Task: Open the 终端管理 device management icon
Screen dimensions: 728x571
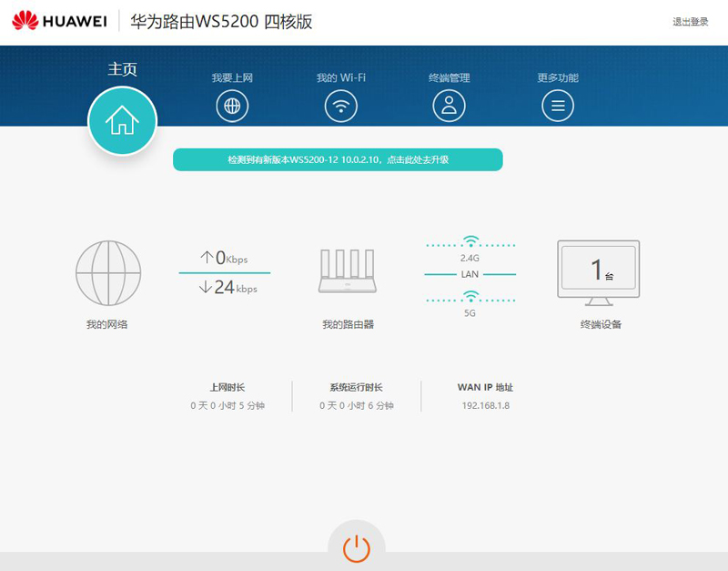Action: (x=450, y=105)
